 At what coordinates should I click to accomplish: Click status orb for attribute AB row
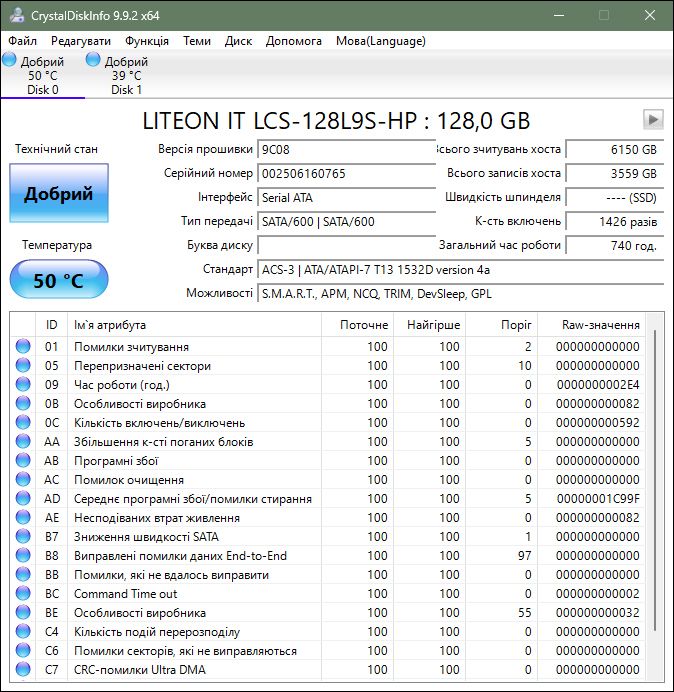[x=23, y=460]
